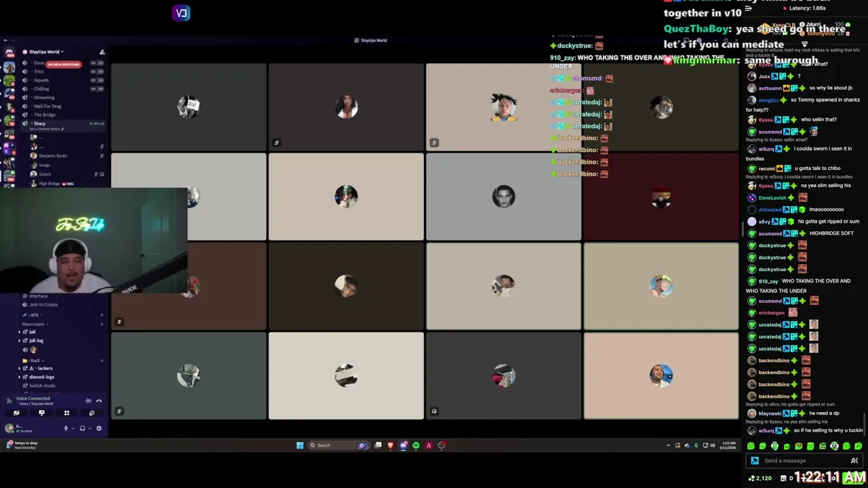868x488 pixels.
Task: Open chat identity badge icon beside message box
Action: [x=755, y=461]
